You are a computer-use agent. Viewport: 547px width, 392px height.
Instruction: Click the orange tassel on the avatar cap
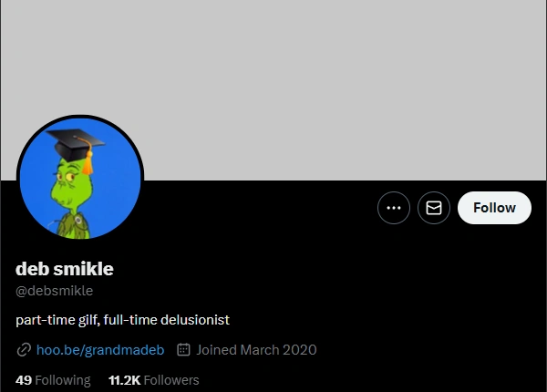point(88,163)
